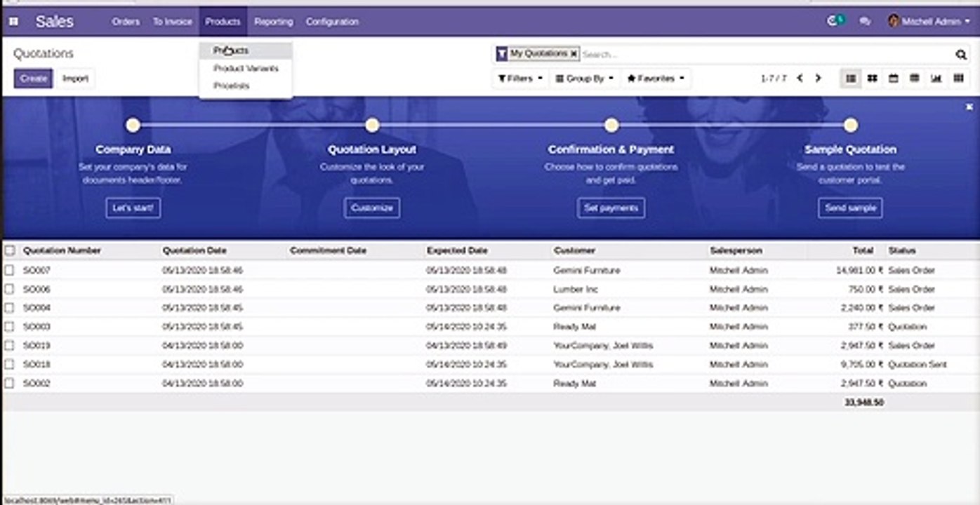Expand the Favorites dropdown
The height and width of the screenshot is (505, 980).
pyautogui.click(x=656, y=79)
